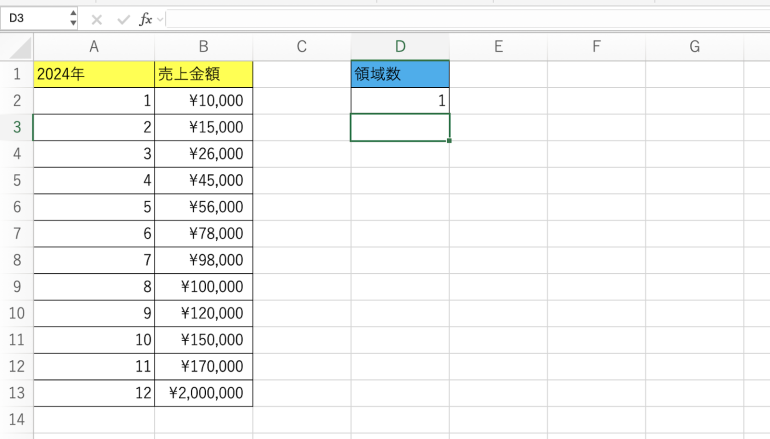Expand the dropdown chevron beside fx

click(160, 19)
